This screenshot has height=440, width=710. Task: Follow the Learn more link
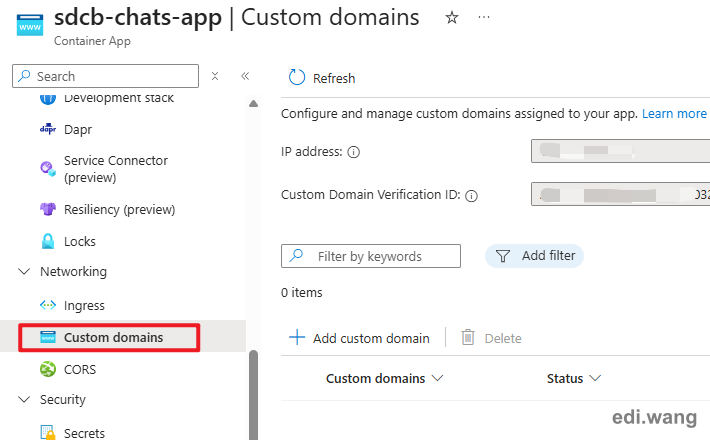(674, 114)
